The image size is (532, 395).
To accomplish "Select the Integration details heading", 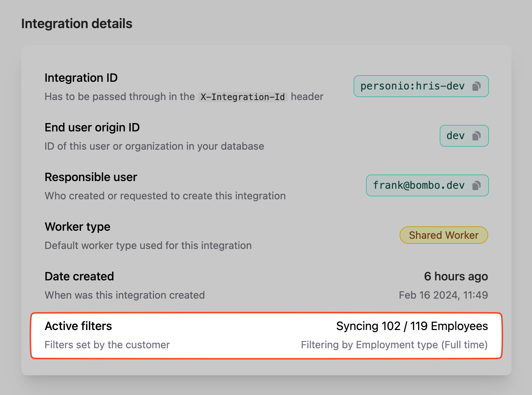I will [x=77, y=24].
